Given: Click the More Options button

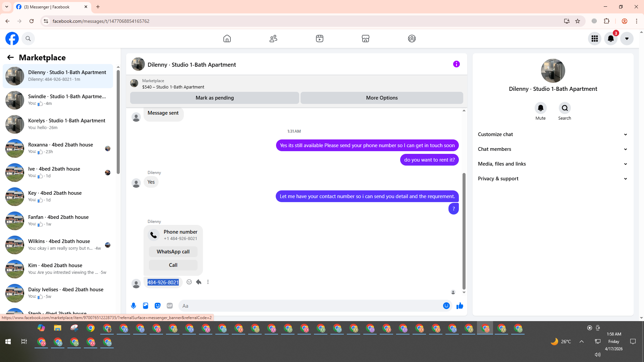Looking at the screenshot, I should 382,98.
